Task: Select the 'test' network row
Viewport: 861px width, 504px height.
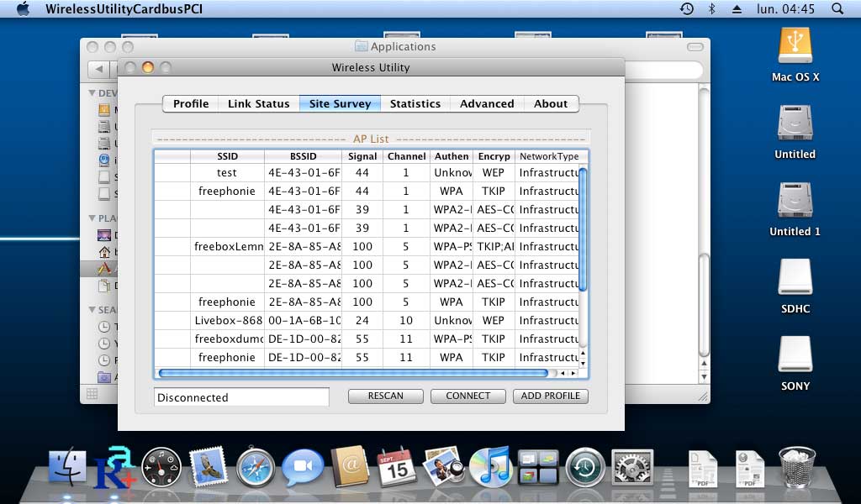Action: coord(367,173)
